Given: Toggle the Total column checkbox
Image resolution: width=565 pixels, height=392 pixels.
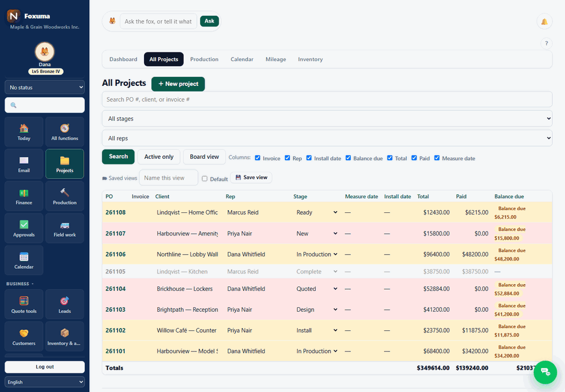Looking at the screenshot, I should tap(390, 158).
